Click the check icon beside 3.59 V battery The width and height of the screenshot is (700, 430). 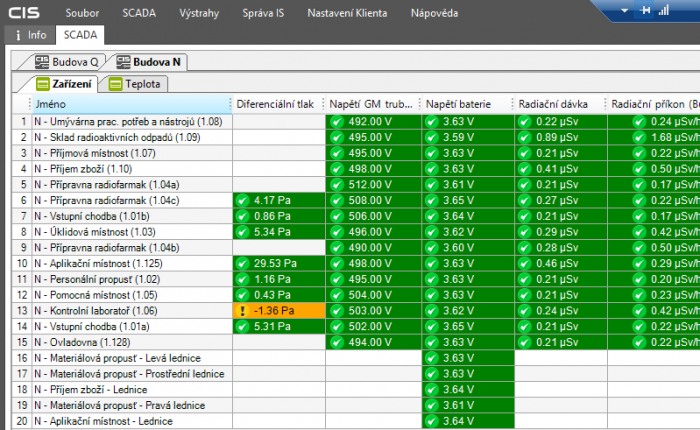point(432,137)
